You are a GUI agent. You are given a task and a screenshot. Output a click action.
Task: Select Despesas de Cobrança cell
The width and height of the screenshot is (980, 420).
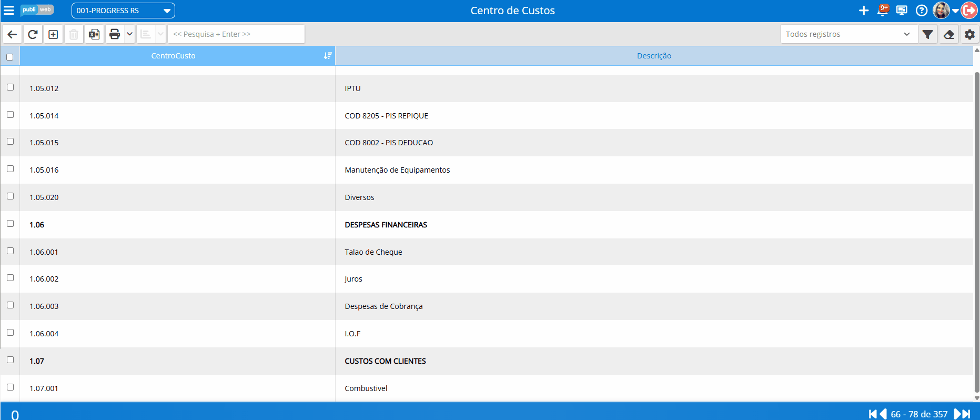point(654,306)
